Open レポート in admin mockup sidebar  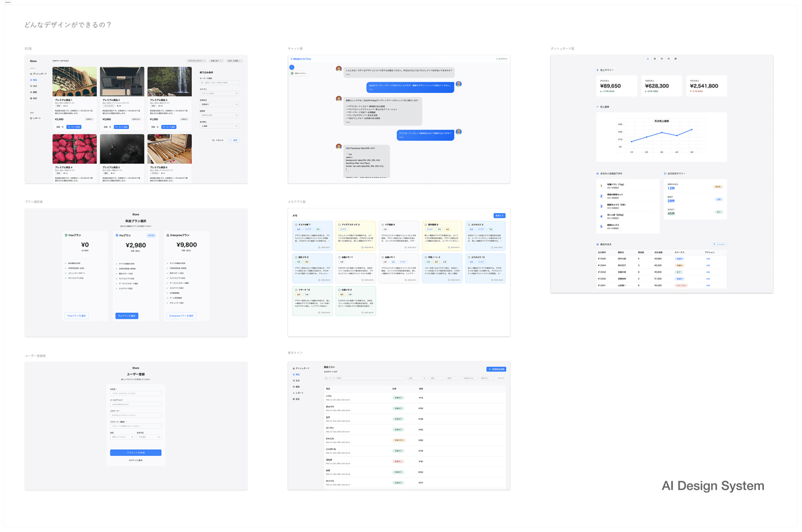(x=298, y=393)
